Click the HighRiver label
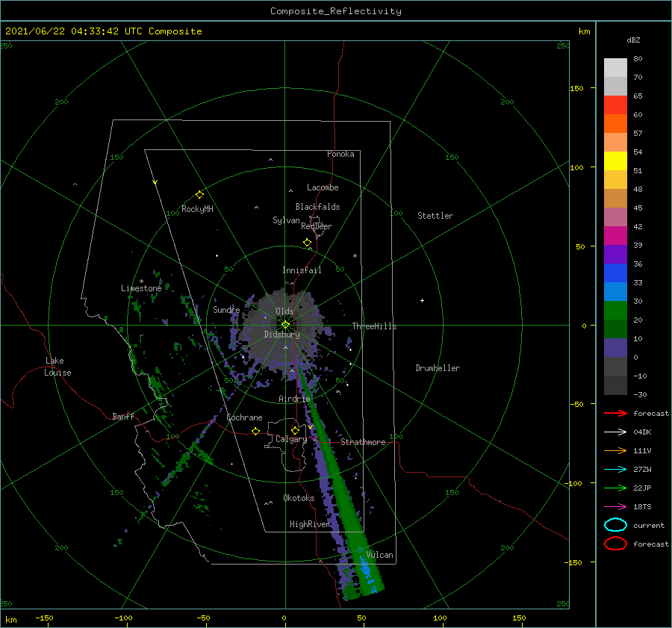 [310, 524]
